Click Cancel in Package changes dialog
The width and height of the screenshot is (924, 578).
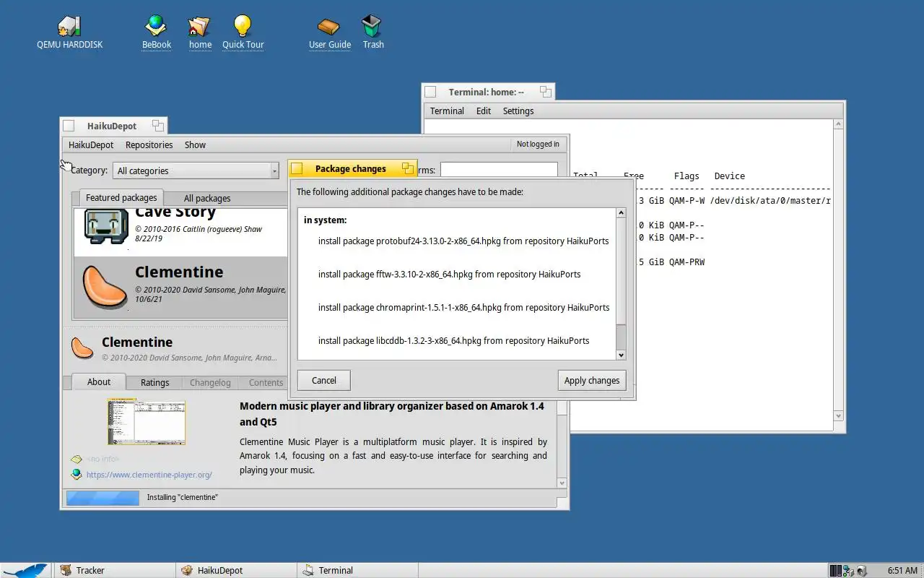coord(324,380)
